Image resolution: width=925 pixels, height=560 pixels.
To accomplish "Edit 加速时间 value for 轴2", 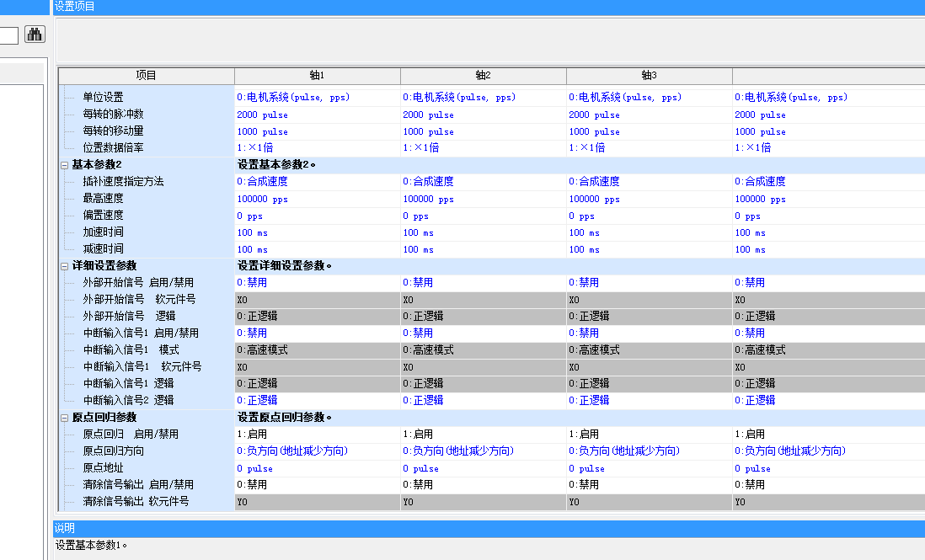I will 483,232.
